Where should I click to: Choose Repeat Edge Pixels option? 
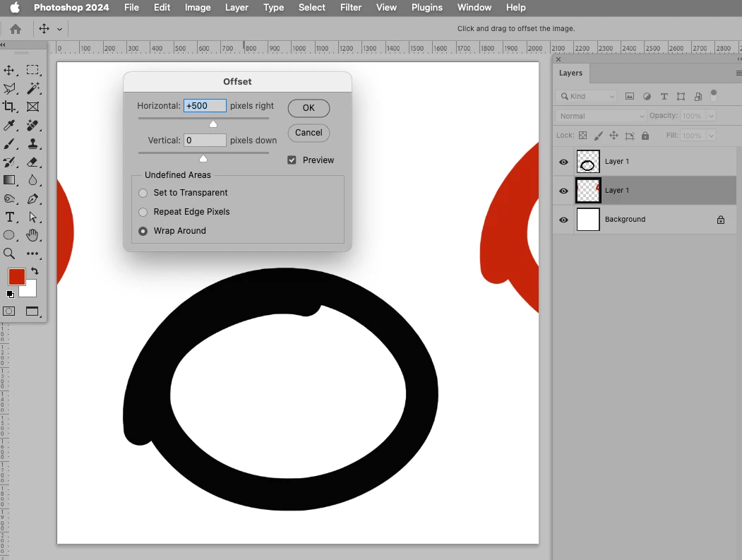tap(143, 212)
